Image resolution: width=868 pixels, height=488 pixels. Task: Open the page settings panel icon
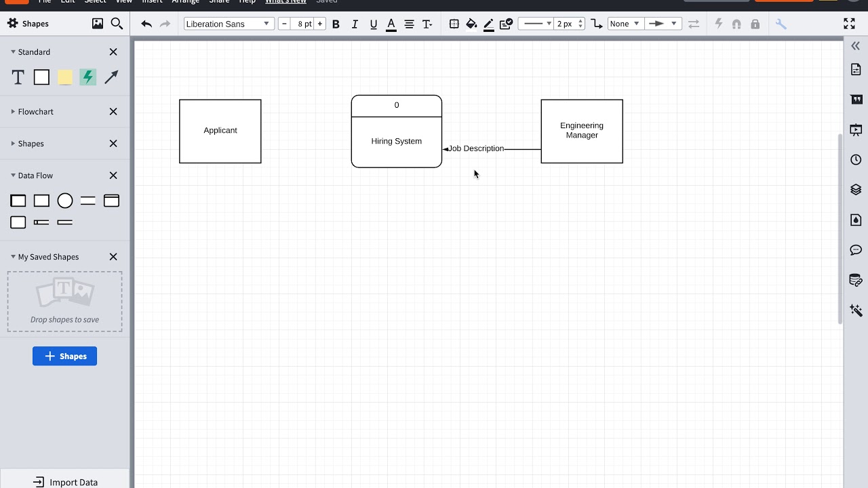(x=856, y=69)
